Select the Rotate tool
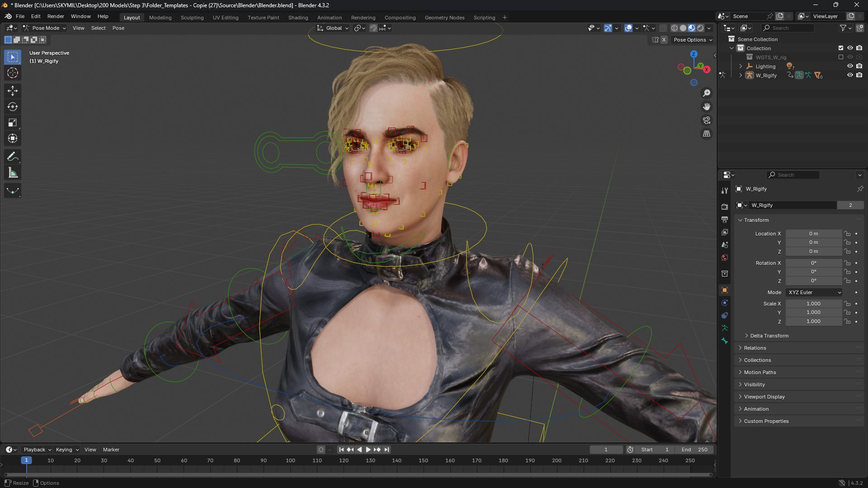 [x=13, y=107]
